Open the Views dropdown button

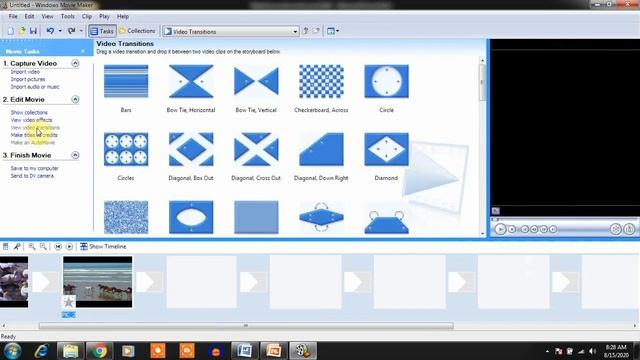tap(333, 31)
